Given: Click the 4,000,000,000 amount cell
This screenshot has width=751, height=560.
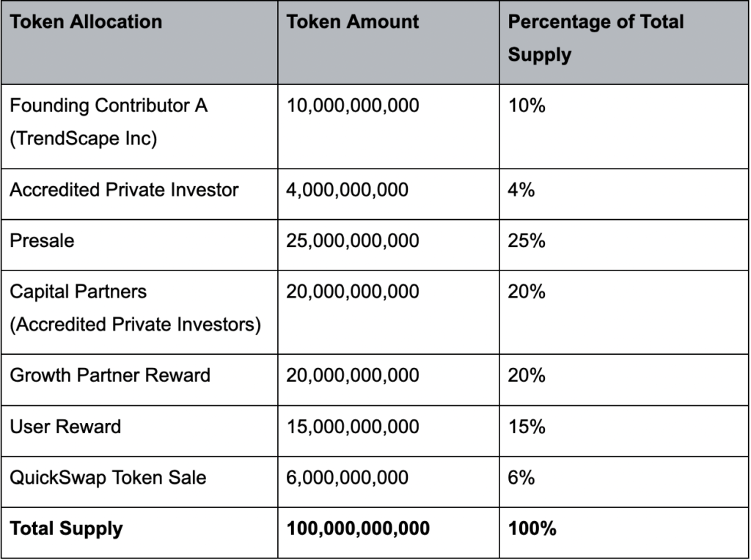Looking at the screenshot, I should click(389, 194).
